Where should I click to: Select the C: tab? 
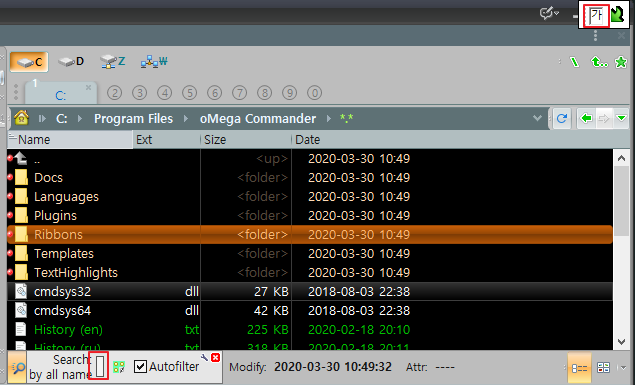61,94
